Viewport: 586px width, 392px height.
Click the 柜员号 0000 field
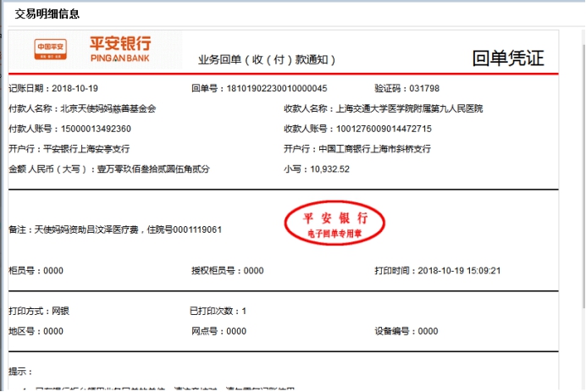[x=36, y=271]
